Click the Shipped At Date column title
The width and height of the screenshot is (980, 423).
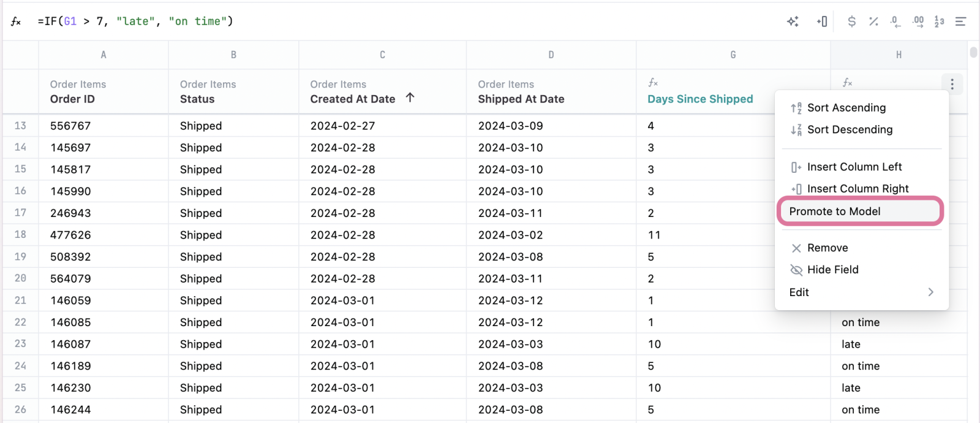click(x=521, y=99)
